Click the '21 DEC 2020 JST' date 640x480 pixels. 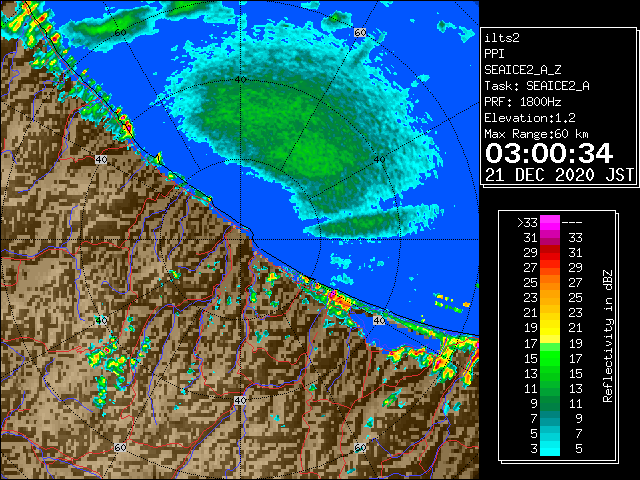click(560, 175)
